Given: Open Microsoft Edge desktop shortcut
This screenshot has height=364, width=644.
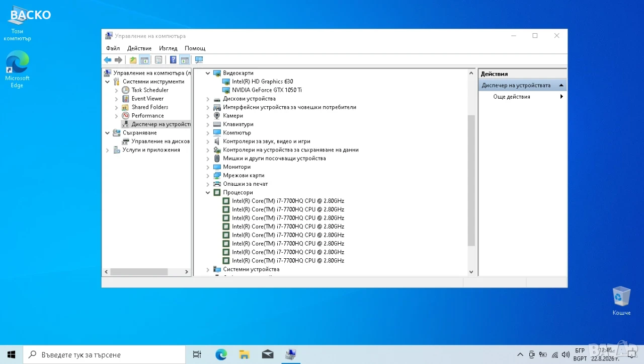Looking at the screenshot, I should click(17, 69).
